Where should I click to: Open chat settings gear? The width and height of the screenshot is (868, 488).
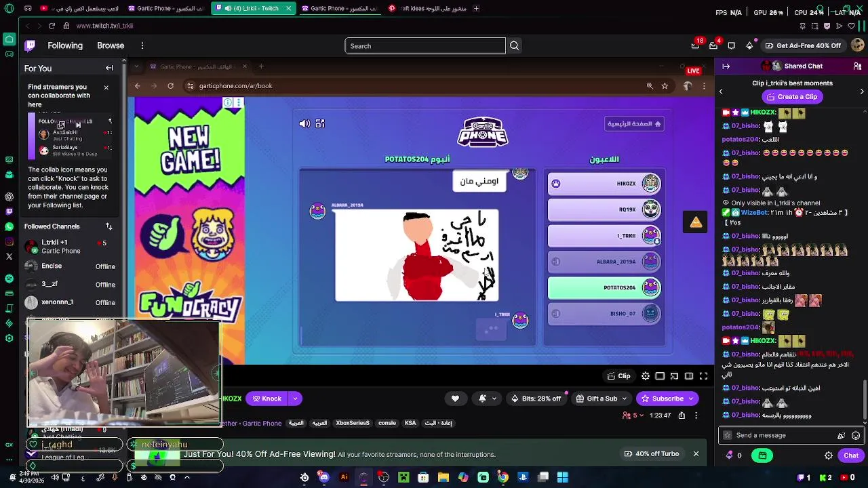click(829, 455)
